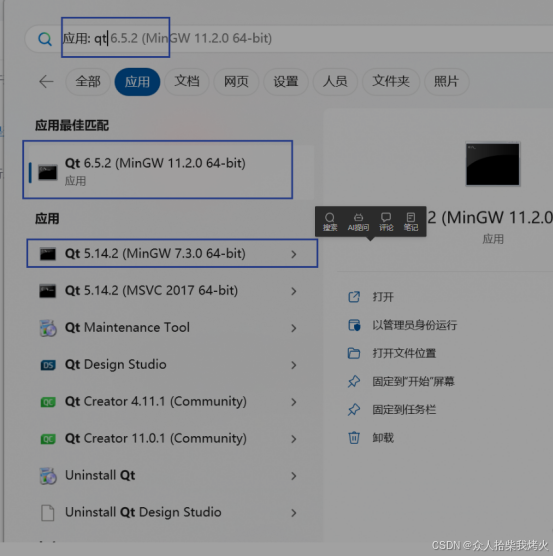Click the Qt Creator 11.0.1 QC icon
This screenshot has width=553, height=557.
click(x=48, y=439)
